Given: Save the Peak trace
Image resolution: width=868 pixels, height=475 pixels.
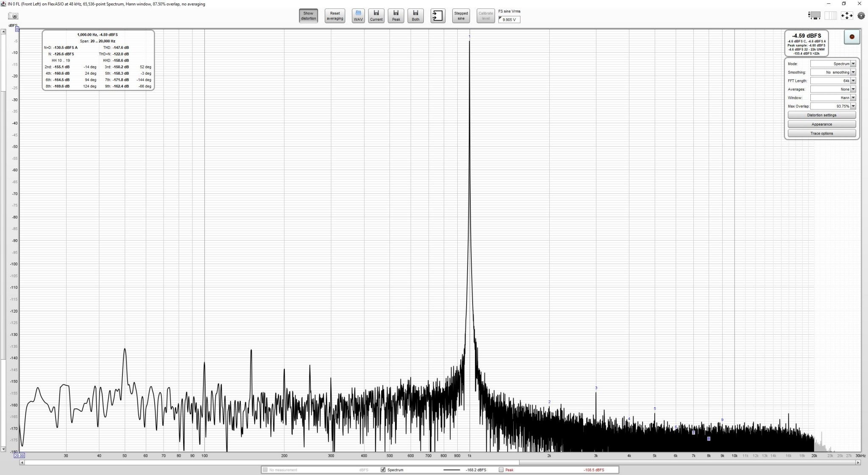Looking at the screenshot, I should 396,16.
